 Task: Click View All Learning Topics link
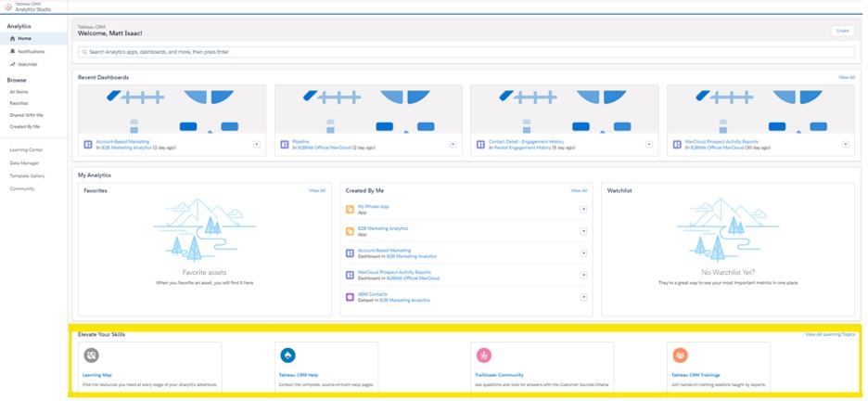(x=830, y=334)
